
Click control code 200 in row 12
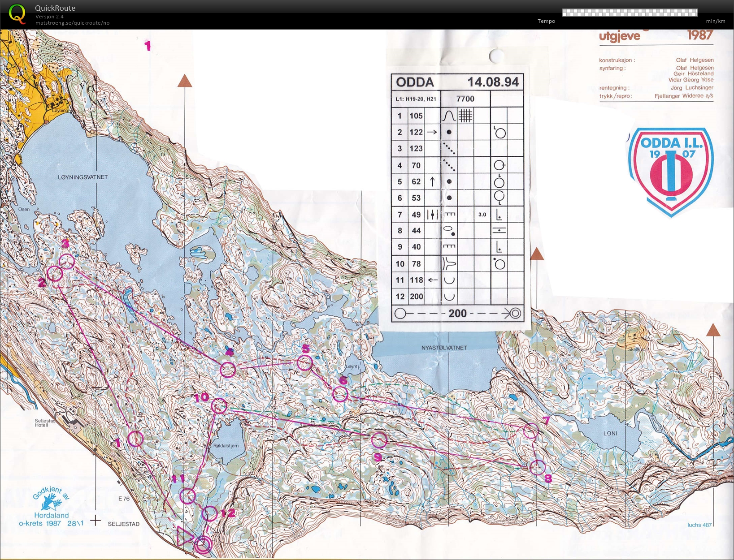[x=416, y=297]
